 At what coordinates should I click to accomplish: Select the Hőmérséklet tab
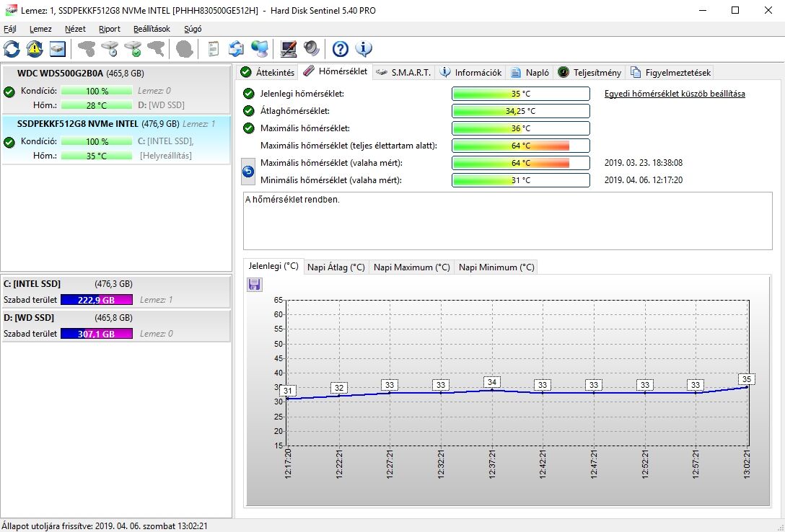[336, 71]
